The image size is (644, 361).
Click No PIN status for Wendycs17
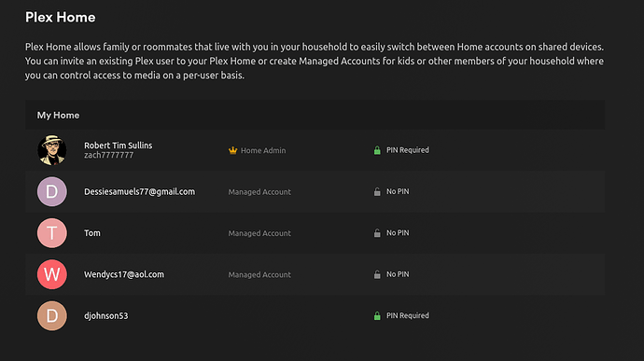pos(398,274)
